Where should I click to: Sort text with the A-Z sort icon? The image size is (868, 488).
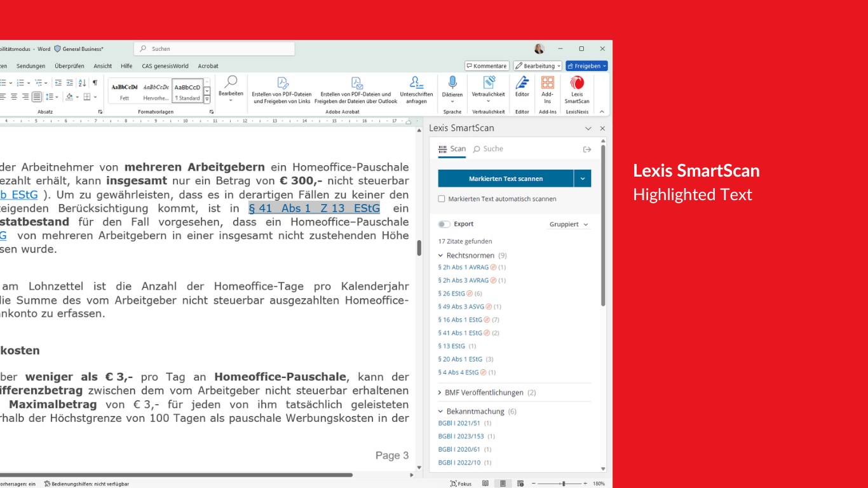(82, 83)
